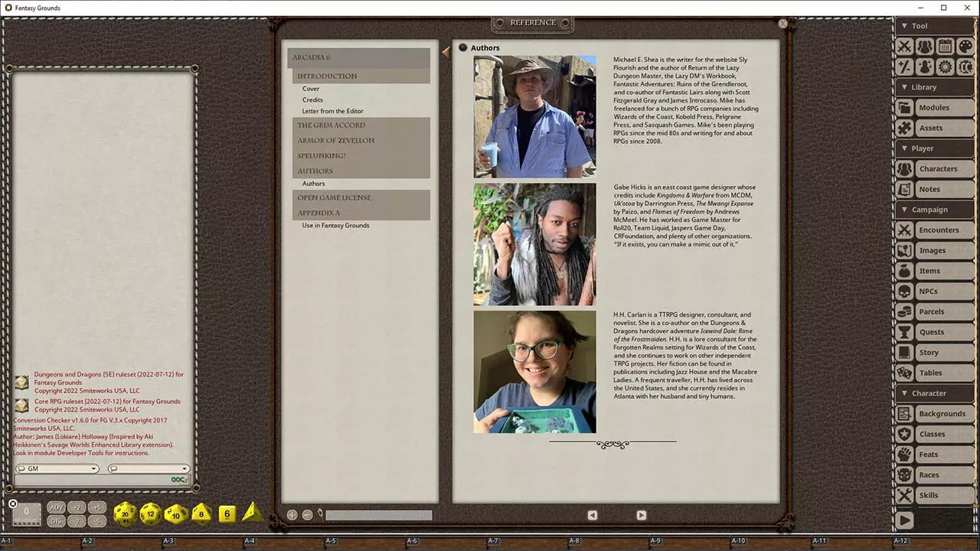Click the Images map icon

905,250
